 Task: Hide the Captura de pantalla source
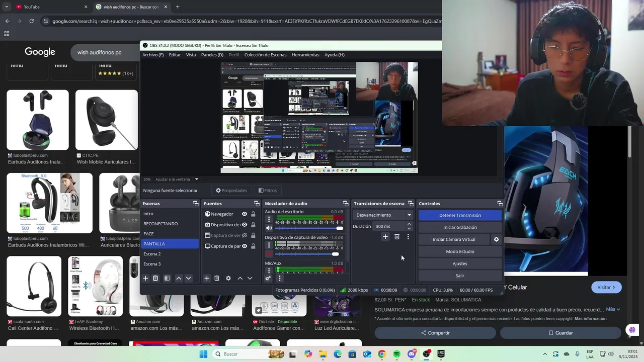coord(245,246)
